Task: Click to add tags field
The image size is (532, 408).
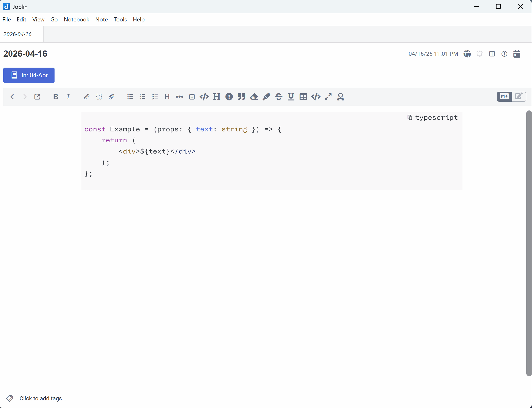Action: click(x=43, y=398)
